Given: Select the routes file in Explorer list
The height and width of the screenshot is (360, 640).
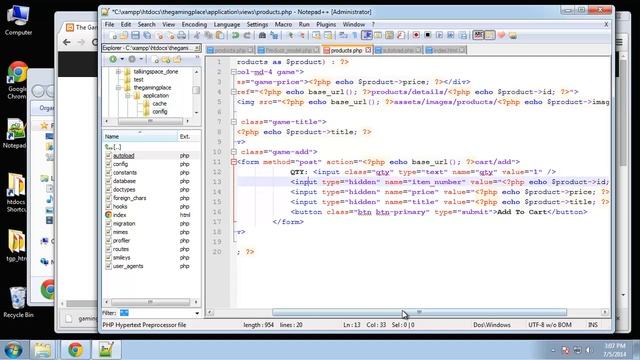Looking at the screenshot, I should click(121, 249).
